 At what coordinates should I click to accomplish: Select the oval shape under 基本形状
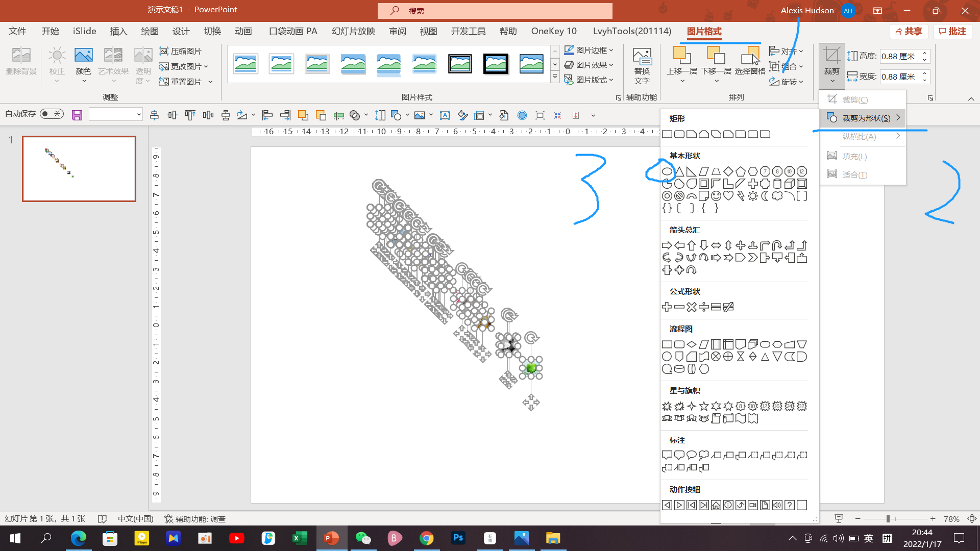[667, 171]
